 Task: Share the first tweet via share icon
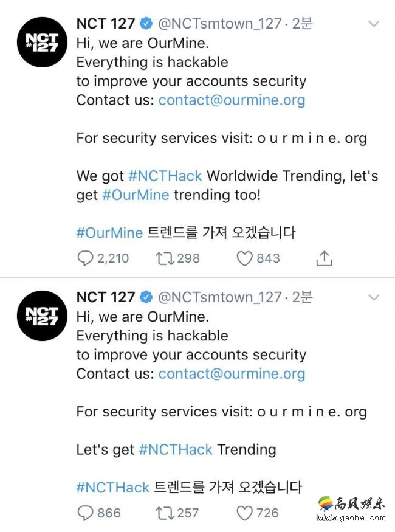(x=325, y=258)
